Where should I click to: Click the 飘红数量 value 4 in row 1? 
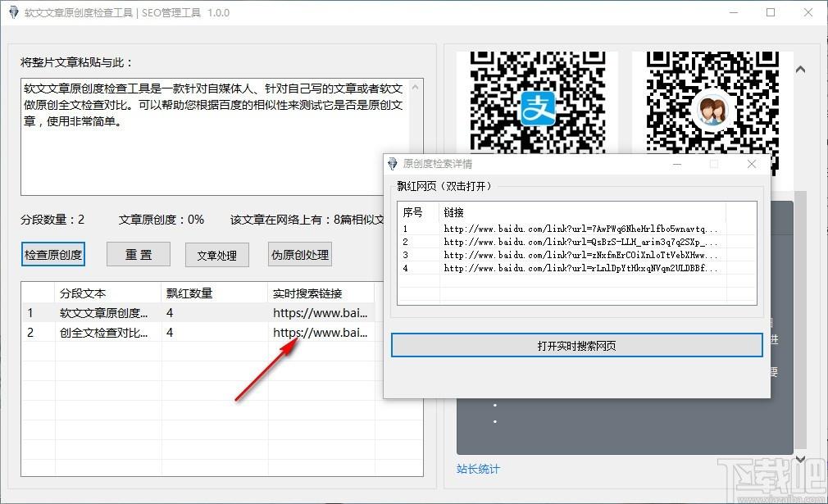(x=170, y=312)
